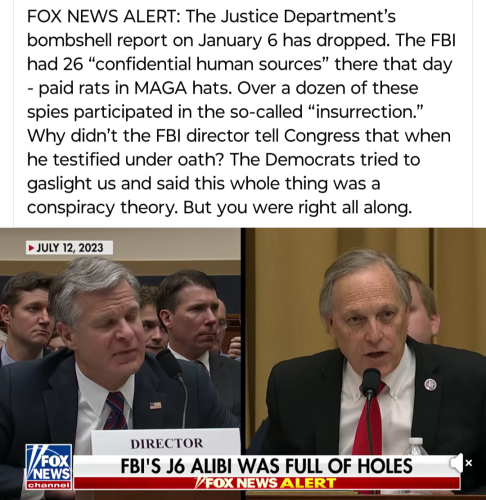Unmute the video using the muted speaker icon
Screen dimensions: 486x500
(x=456, y=463)
